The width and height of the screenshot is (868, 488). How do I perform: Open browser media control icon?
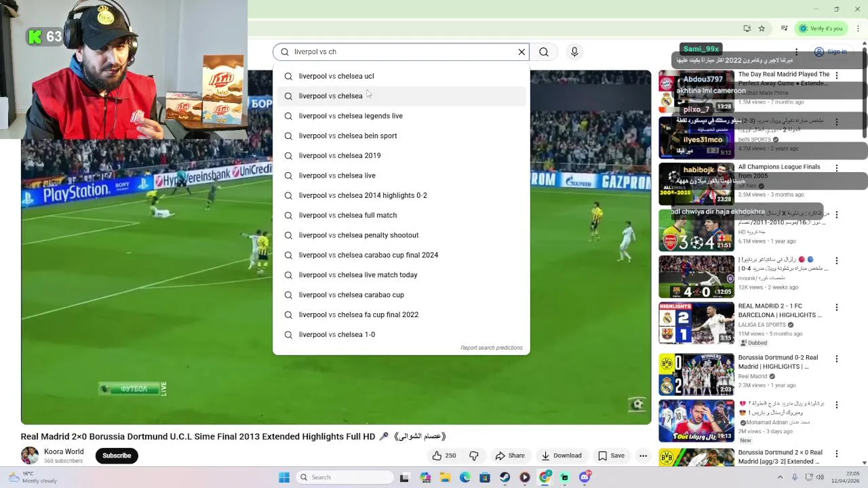pyautogui.click(x=785, y=28)
